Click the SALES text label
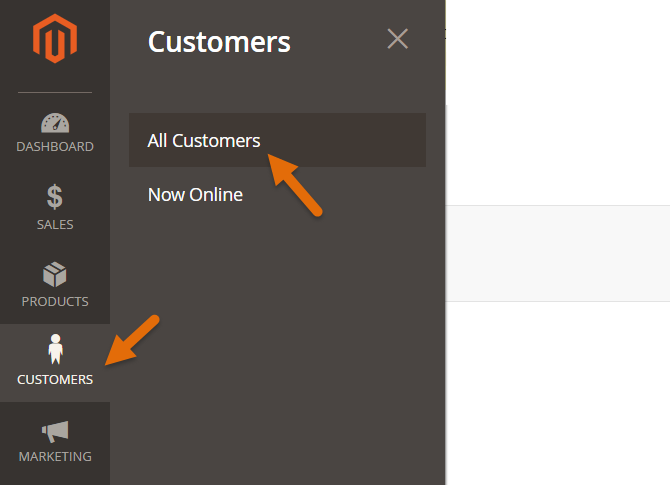The image size is (670, 485). tap(55, 225)
